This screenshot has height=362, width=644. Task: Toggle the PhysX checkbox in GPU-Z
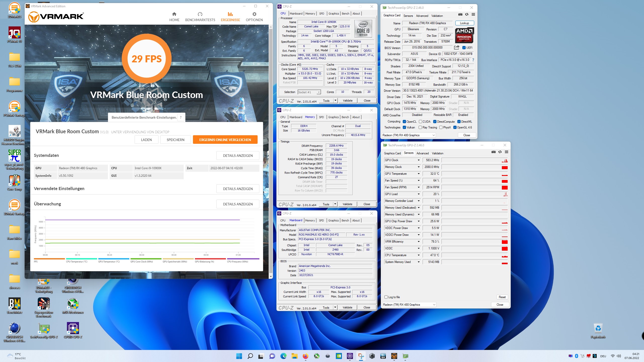click(x=441, y=127)
